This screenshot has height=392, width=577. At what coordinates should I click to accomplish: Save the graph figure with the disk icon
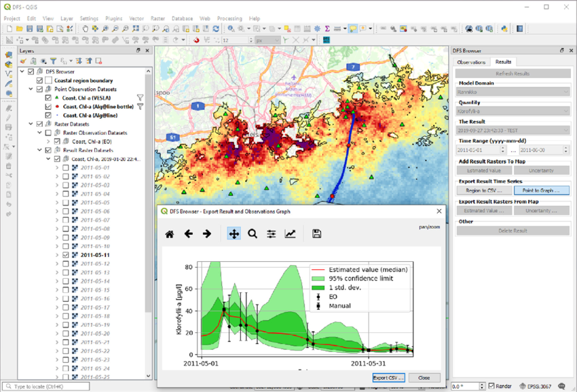(x=316, y=234)
